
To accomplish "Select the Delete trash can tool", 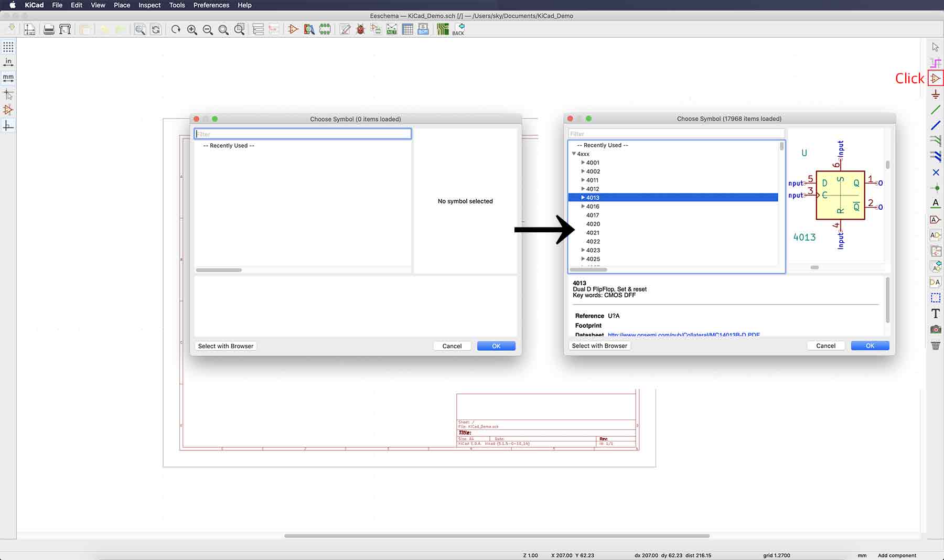I will point(936,345).
